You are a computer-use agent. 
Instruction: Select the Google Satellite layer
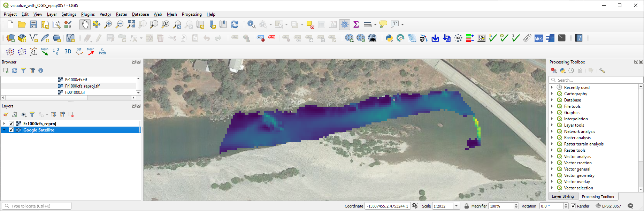(39, 130)
